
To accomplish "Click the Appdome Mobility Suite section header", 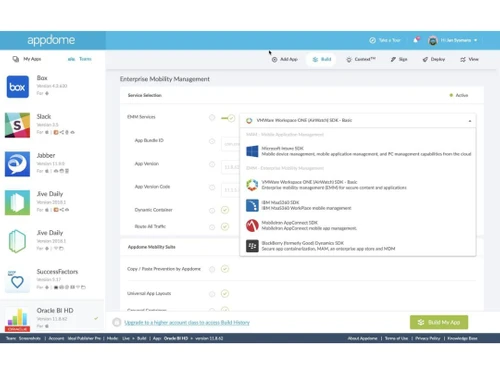I will point(152,247).
